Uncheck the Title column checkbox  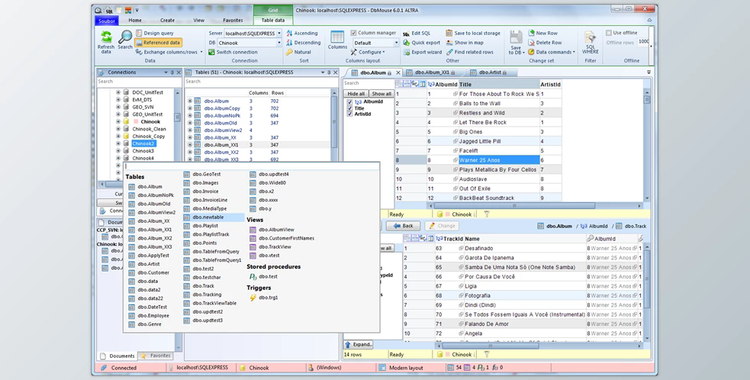point(350,108)
